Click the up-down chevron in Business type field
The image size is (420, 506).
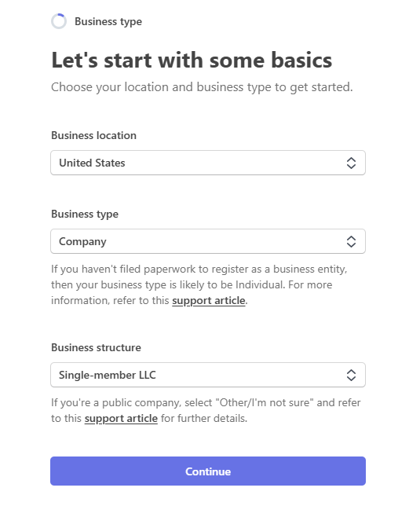(351, 241)
